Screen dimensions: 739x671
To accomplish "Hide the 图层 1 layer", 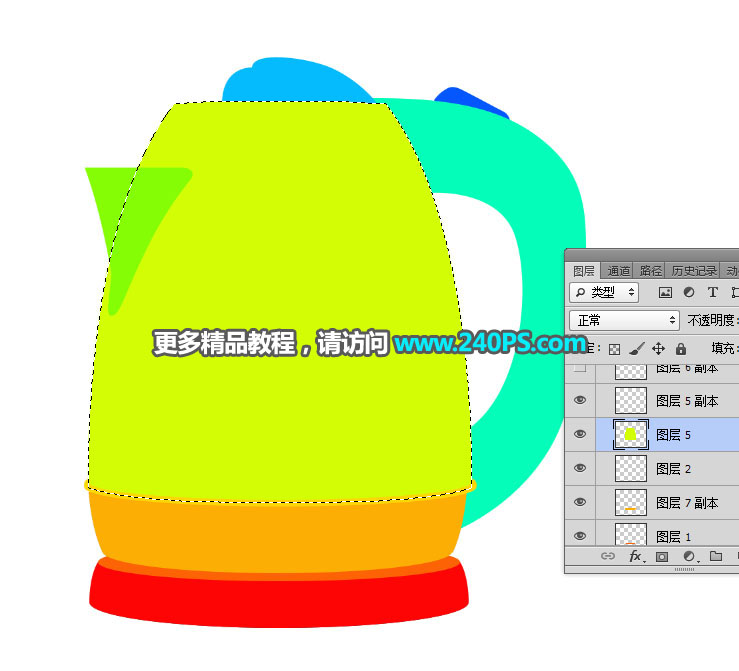I will click(x=580, y=536).
